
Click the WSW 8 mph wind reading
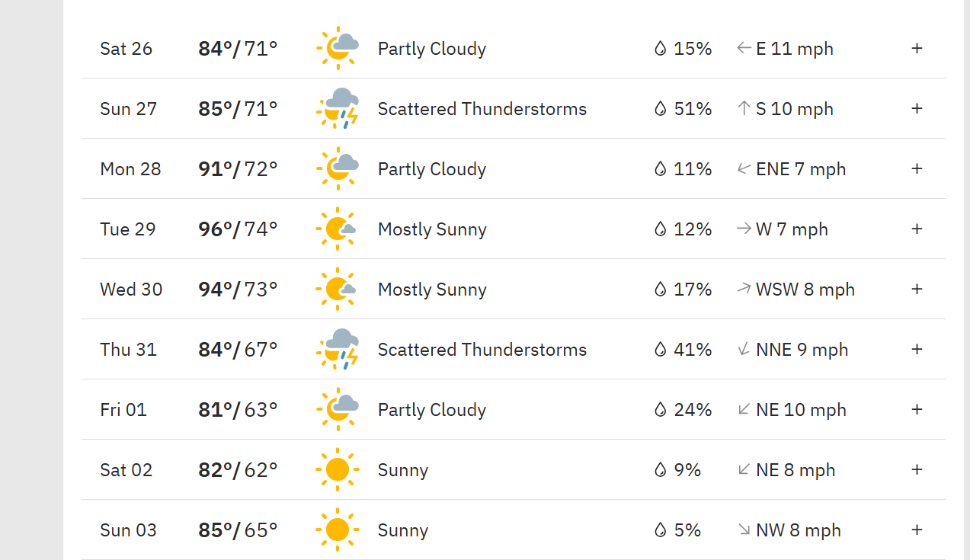tap(805, 289)
